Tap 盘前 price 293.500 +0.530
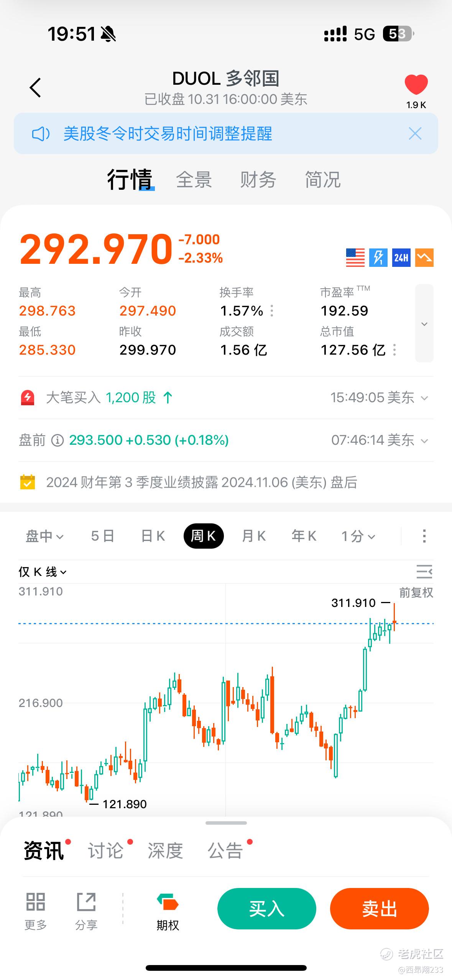Image resolution: width=452 pixels, height=980 pixels. 149,440
